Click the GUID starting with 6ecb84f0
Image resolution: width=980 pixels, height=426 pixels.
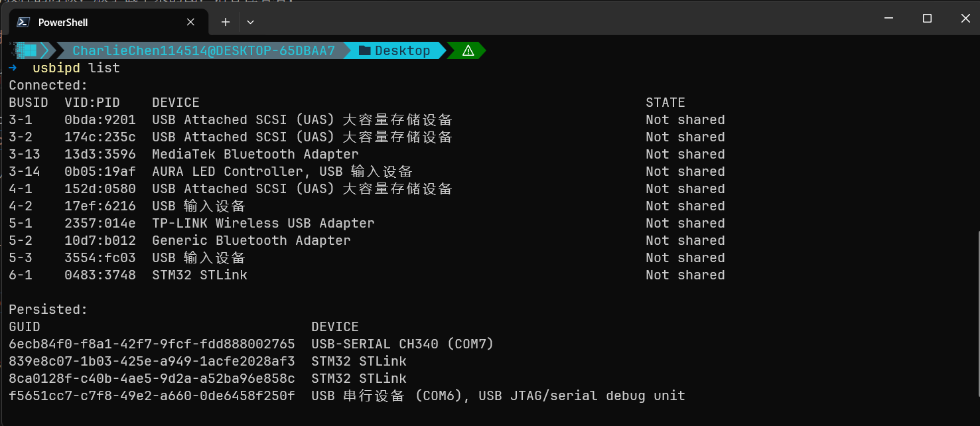pyautogui.click(x=152, y=344)
